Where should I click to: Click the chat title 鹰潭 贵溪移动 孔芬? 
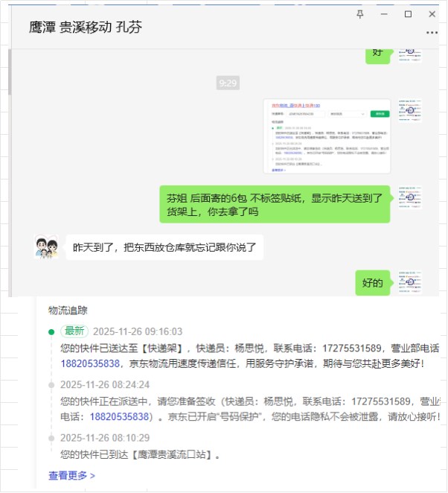86,27
